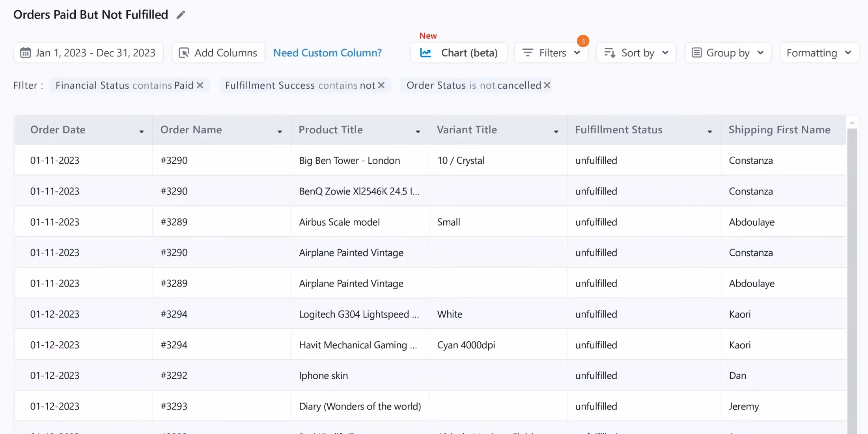Image resolution: width=868 pixels, height=434 pixels.
Task: Open the Need Custom Column? link
Action: (327, 53)
